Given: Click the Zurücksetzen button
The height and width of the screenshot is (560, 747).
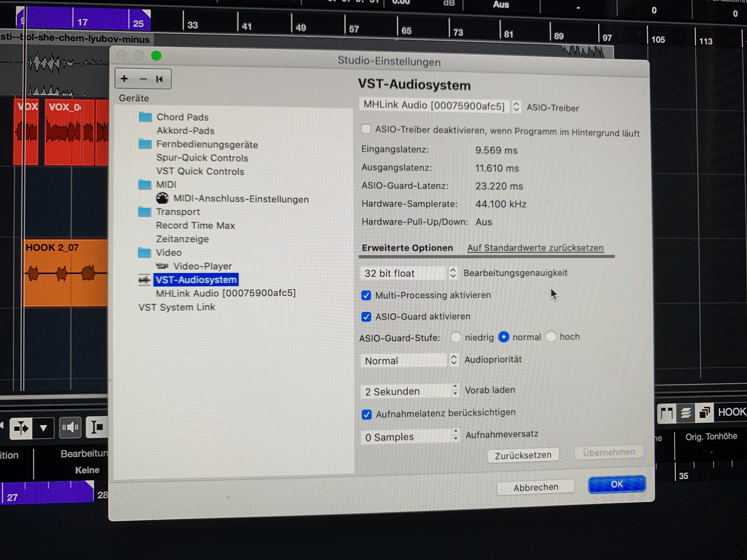Looking at the screenshot, I should 523,455.
